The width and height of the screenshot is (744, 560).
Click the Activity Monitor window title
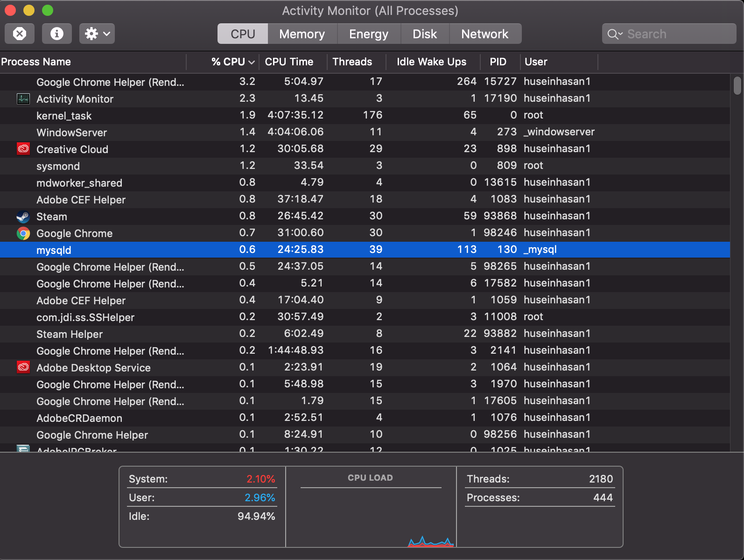coord(370,11)
